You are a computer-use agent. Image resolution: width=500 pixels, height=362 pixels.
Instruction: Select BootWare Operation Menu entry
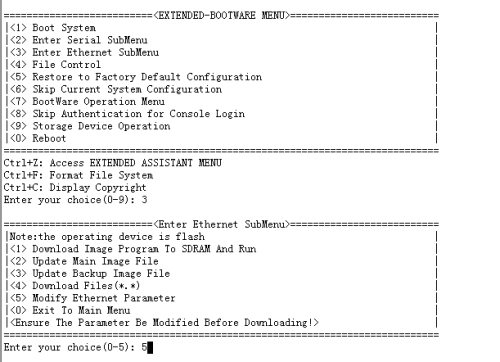[x=87, y=102]
